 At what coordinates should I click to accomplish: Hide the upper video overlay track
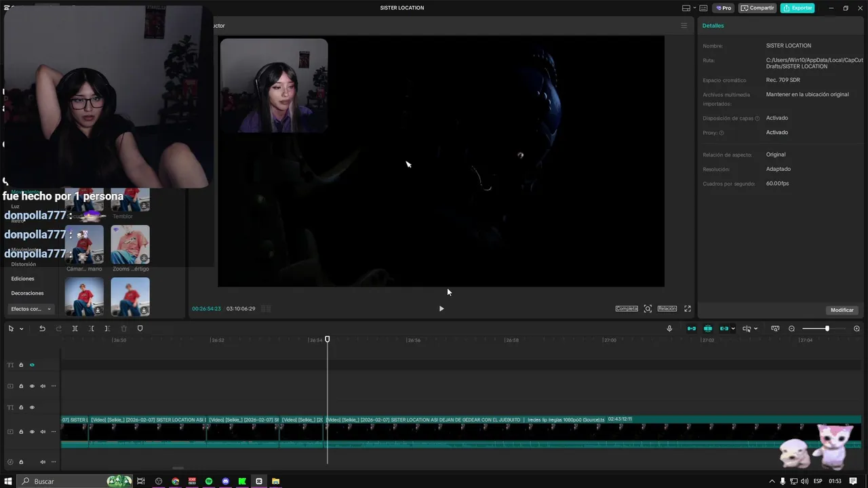point(32,386)
